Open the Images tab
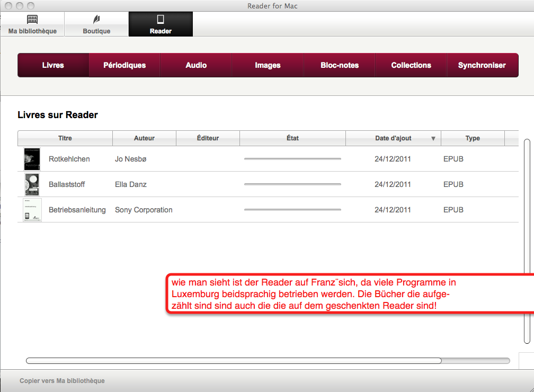 (x=268, y=65)
